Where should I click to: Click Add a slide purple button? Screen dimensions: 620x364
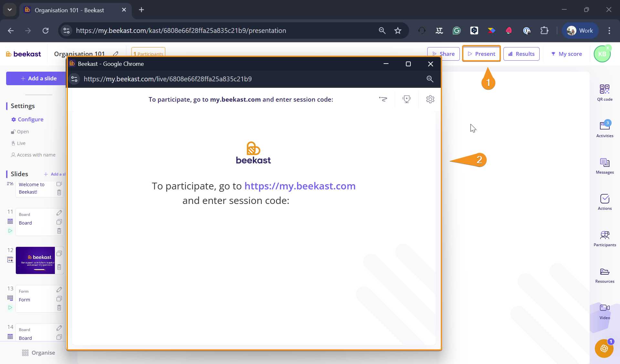click(x=36, y=78)
